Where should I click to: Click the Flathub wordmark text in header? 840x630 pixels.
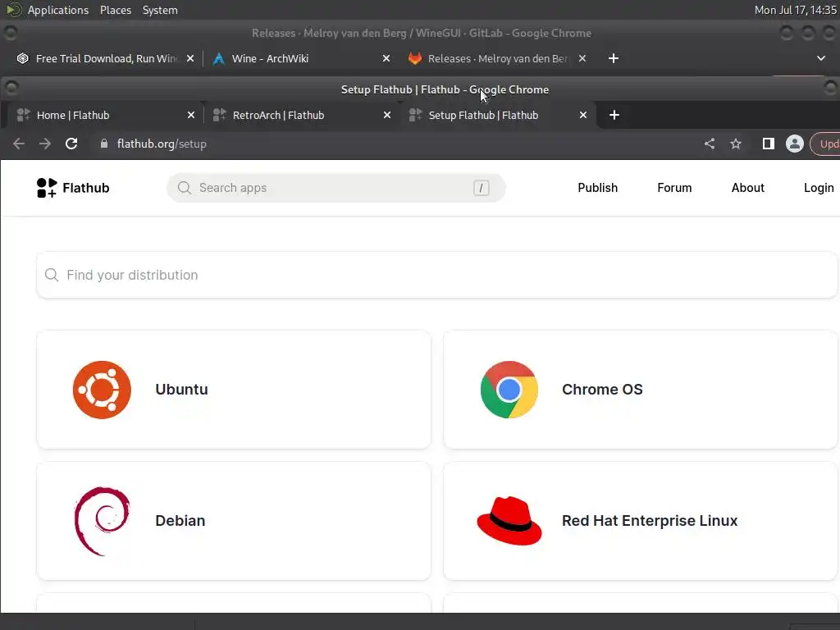coord(85,188)
